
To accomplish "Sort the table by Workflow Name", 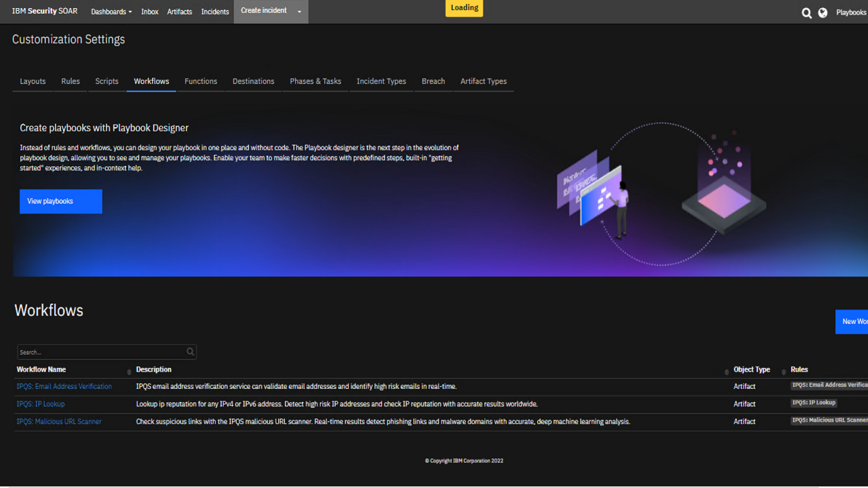I will [x=41, y=369].
